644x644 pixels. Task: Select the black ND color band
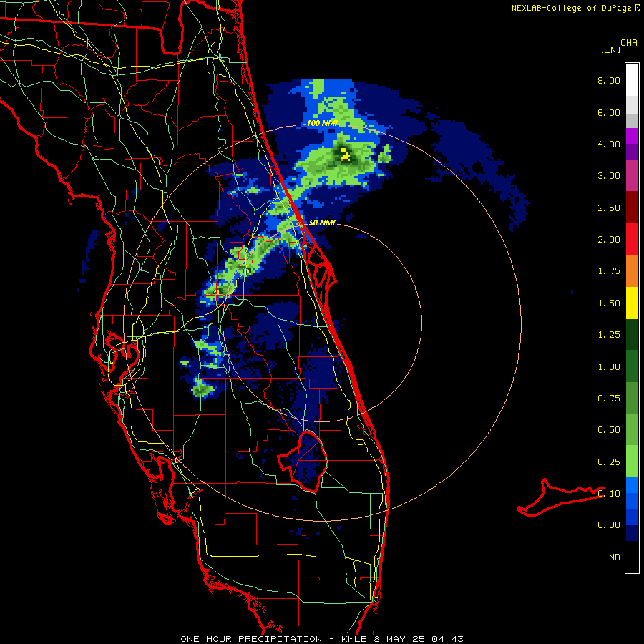point(632,557)
